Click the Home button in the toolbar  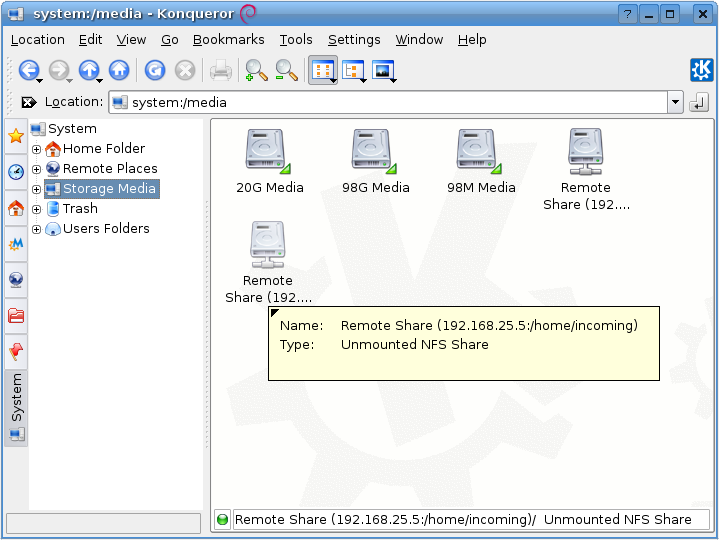(119, 70)
